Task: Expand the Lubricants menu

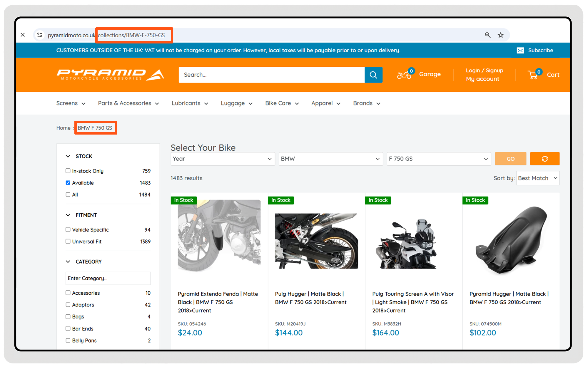Action: click(x=190, y=103)
